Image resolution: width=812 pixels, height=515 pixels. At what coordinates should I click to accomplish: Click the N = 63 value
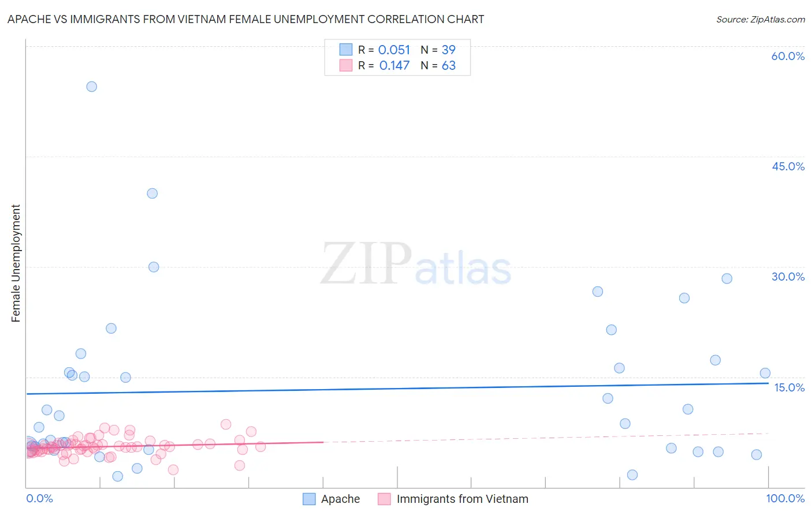click(x=438, y=65)
